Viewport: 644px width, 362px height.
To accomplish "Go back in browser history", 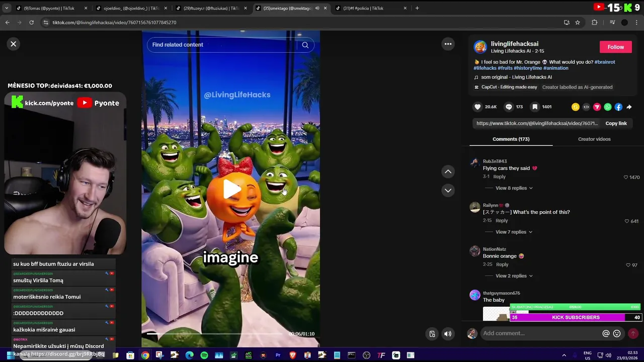I will pos(7,23).
